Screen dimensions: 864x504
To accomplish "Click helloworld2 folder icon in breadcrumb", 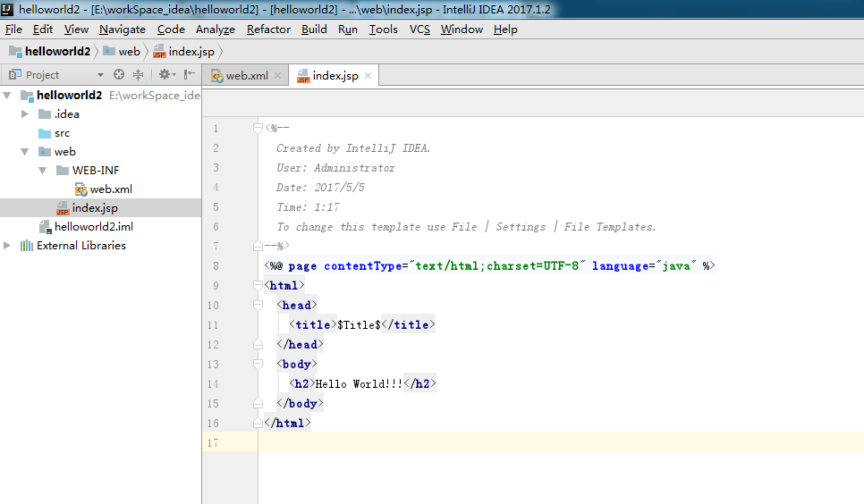I will click(15, 51).
